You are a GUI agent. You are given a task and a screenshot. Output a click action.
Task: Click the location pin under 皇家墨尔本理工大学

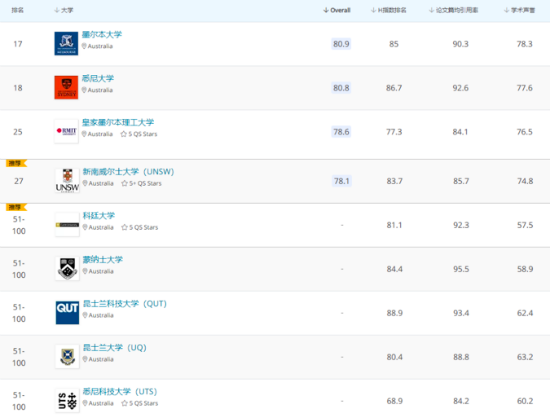click(x=84, y=134)
